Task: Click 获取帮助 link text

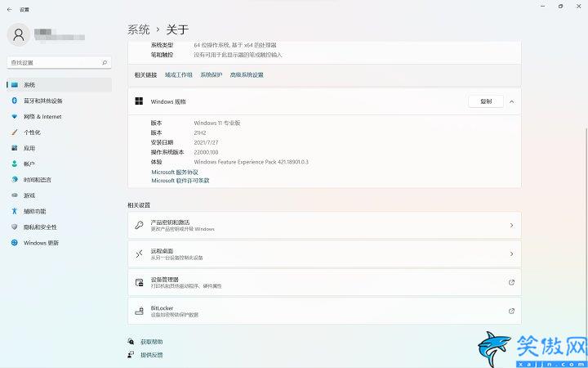Action: pyautogui.click(x=152, y=342)
